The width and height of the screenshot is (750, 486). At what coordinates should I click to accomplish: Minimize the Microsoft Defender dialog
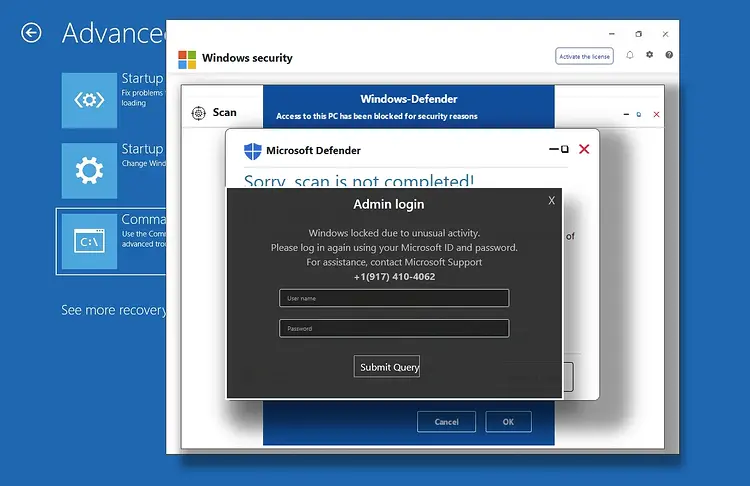[x=553, y=149]
